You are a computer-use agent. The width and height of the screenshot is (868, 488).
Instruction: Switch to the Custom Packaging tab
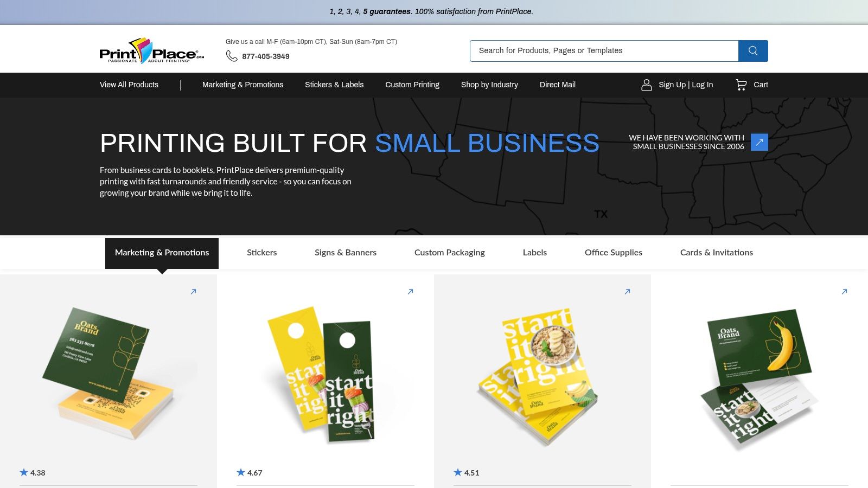(450, 253)
